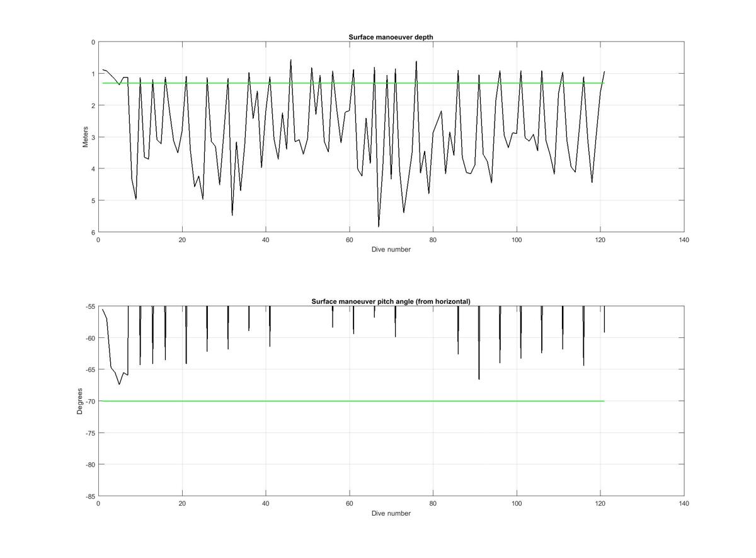Click the 'Degrees' y-axis label
This screenshot has width=756, height=558.
pyautogui.click(x=79, y=401)
